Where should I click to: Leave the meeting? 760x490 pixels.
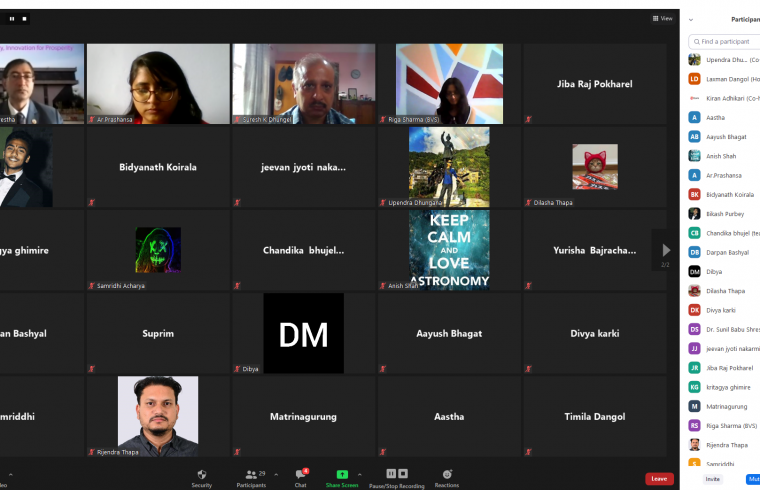coord(659,478)
